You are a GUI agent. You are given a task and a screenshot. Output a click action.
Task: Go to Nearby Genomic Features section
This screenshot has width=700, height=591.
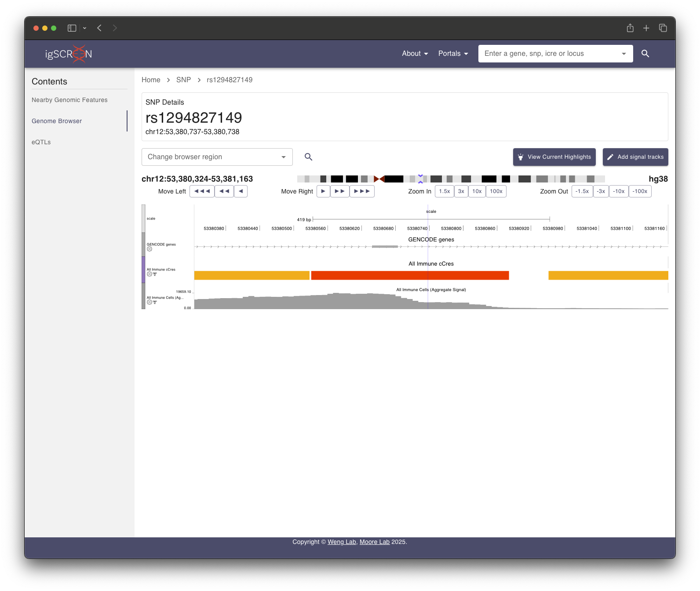click(69, 100)
